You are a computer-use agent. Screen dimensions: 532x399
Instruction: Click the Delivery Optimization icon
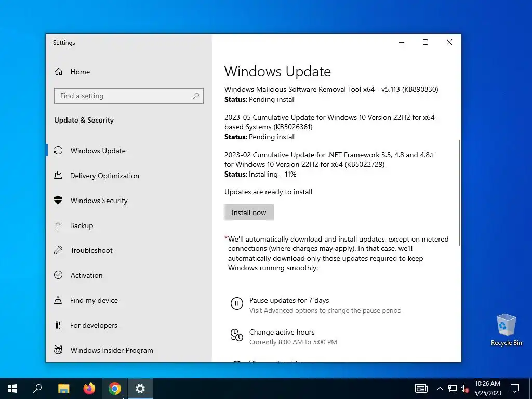pyautogui.click(x=58, y=176)
